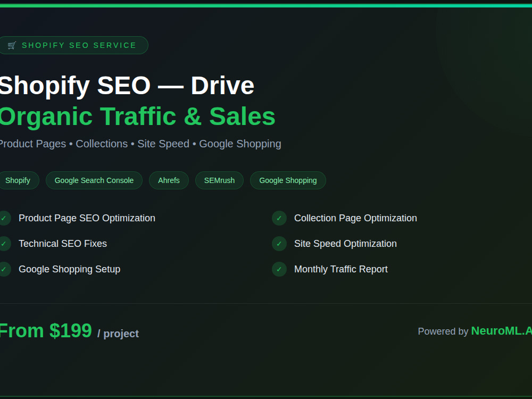Click the Powered by label

point(443,331)
